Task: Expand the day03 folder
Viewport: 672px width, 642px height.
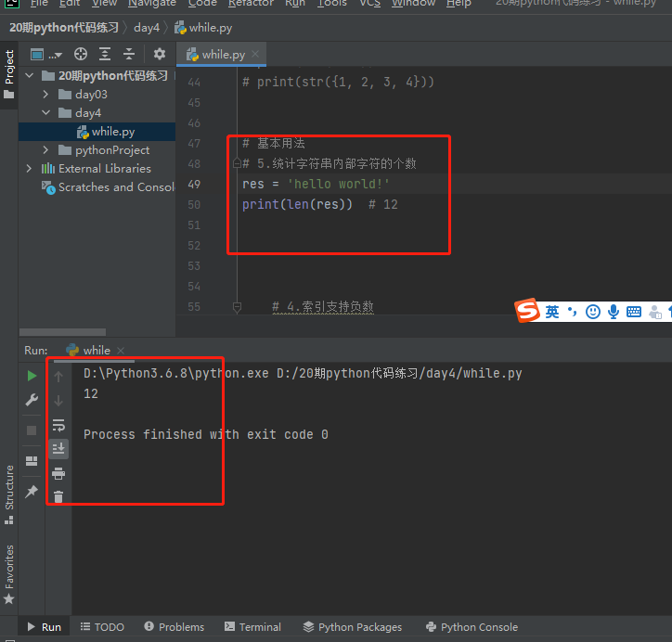Action: click(45, 95)
